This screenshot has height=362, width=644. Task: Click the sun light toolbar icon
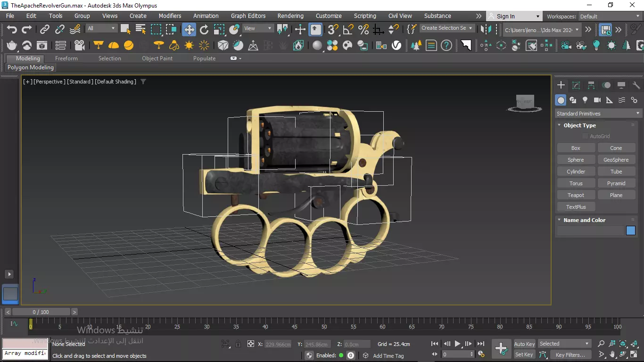[189, 45]
